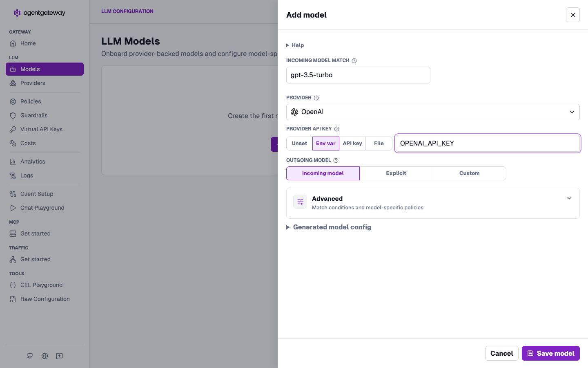Viewport: 588px width, 368px height.
Task: Open the Provider dropdown showing OpenAI
Action: pos(433,112)
